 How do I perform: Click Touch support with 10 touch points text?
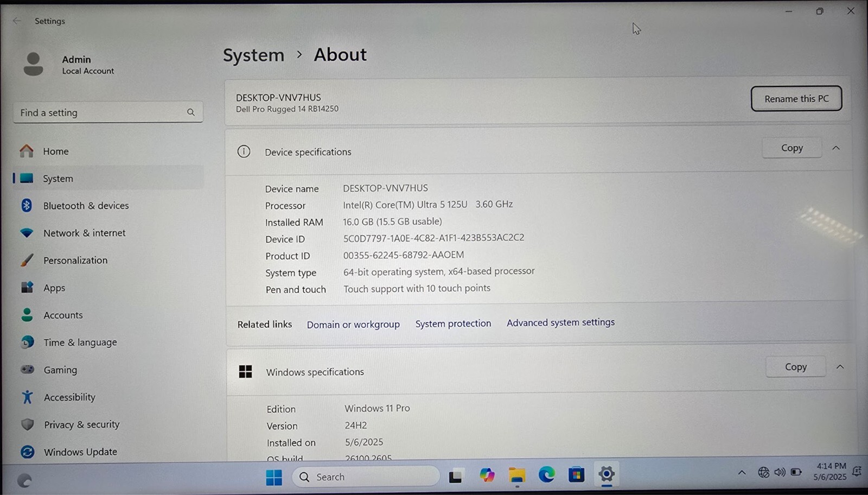[417, 289]
